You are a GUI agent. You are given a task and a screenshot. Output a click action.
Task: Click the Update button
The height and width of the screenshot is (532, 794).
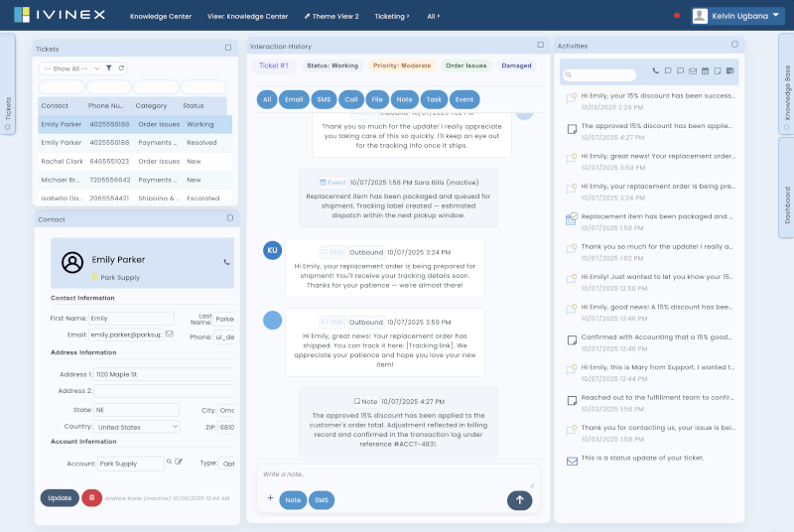click(60, 497)
